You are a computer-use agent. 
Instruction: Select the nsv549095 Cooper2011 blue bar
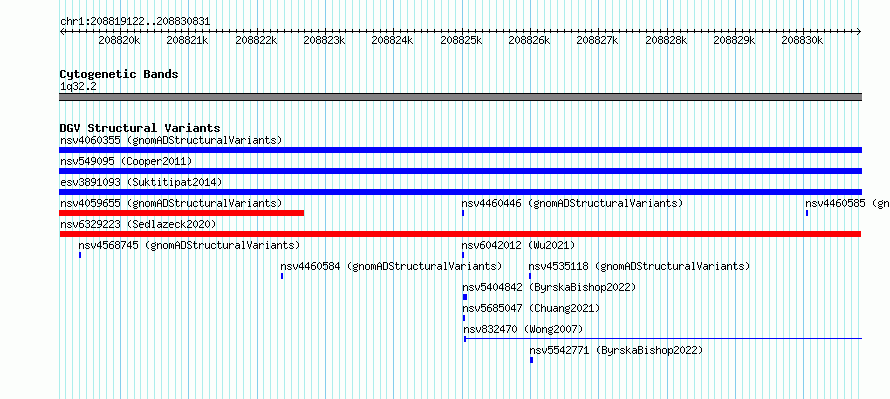click(460, 171)
